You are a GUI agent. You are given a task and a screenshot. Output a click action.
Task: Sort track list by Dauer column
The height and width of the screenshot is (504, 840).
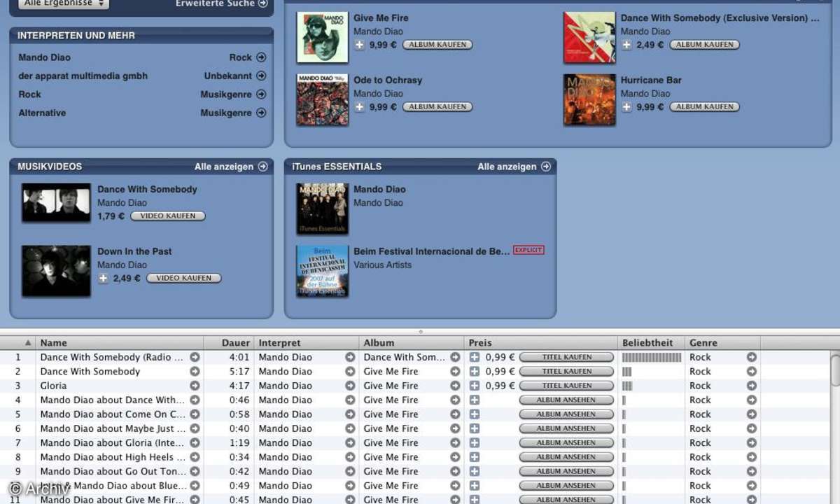pyautogui.click(x=228, y=343)
